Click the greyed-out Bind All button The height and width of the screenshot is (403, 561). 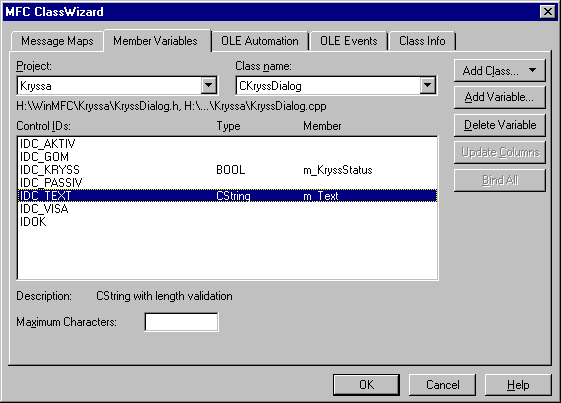point(499,180)
